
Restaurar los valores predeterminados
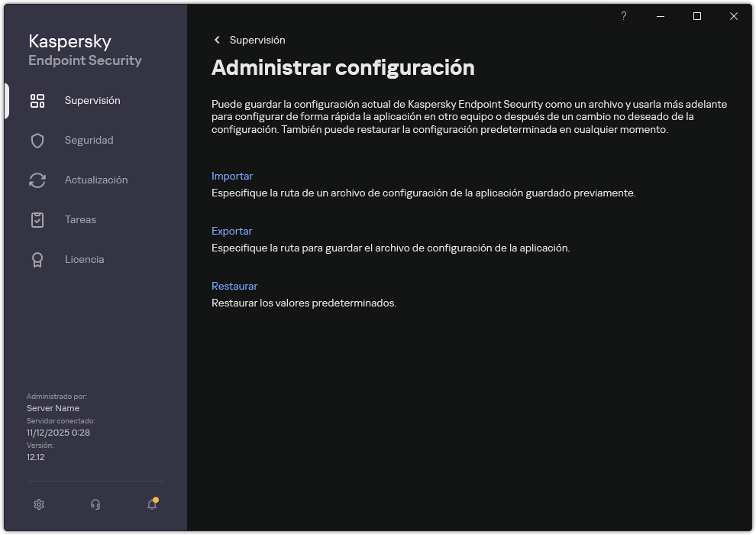pos(234,286)
